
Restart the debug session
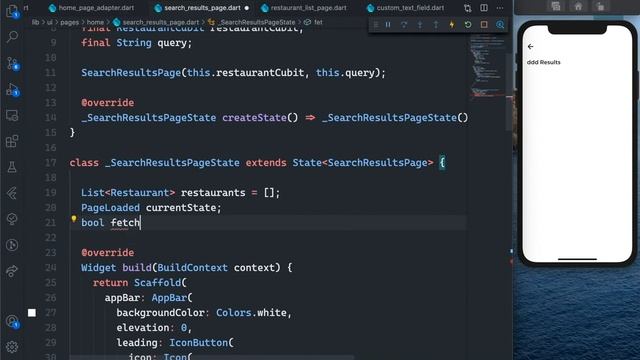click(x=468, y=25)
